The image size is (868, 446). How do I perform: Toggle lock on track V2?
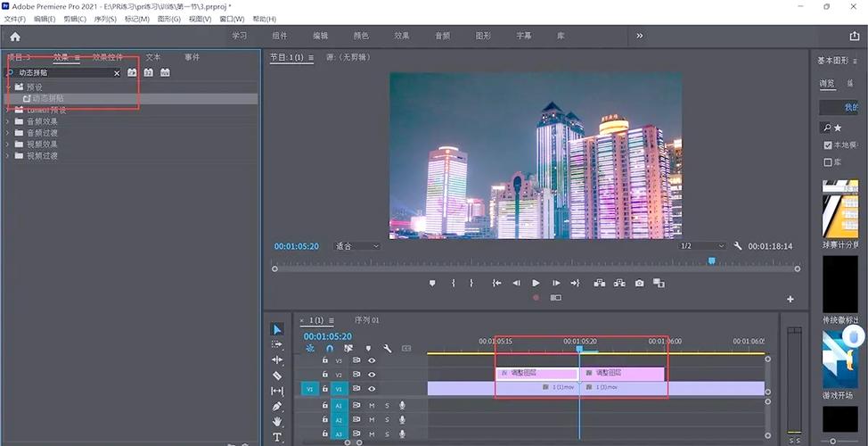click(x=325, y=375)
